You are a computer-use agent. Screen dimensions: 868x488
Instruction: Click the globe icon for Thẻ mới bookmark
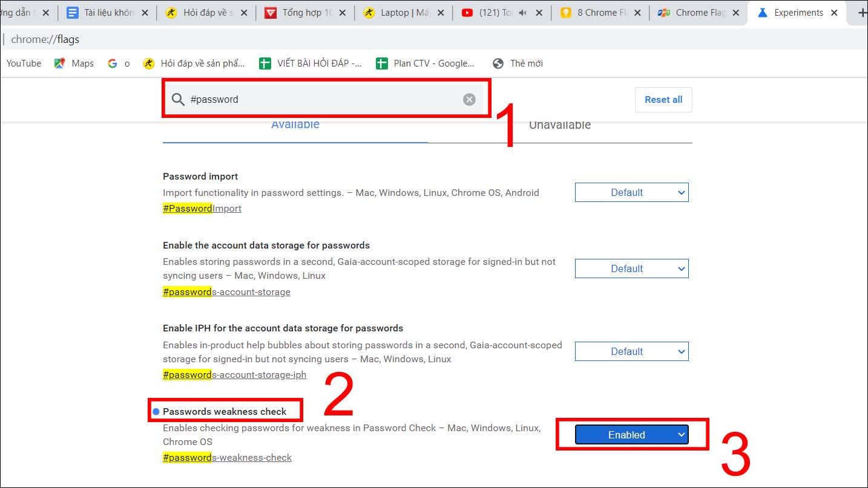point(498,63)
